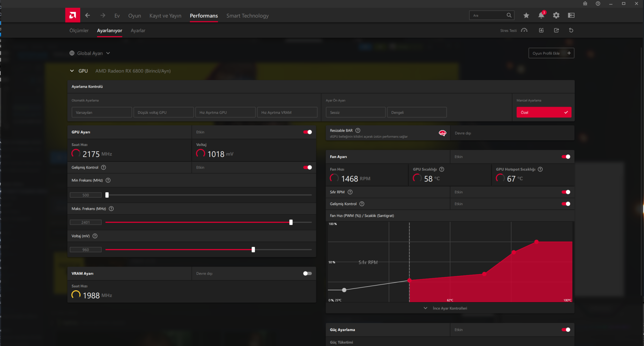Choose the Sessiz tuning preset
The height and width of the screenshot is (346, 644).
[x=356, y=112]
